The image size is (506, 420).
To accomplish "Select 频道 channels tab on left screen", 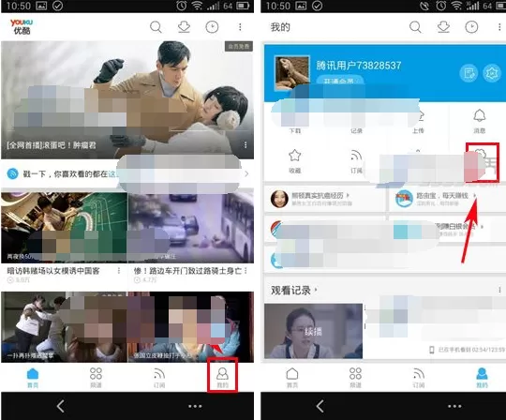I will [96, 378].
